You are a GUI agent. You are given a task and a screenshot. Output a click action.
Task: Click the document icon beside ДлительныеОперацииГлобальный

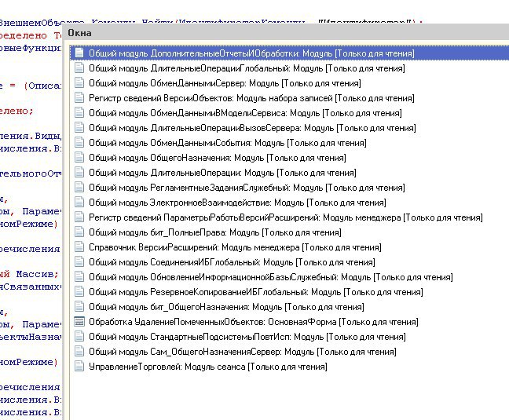click(x=79, y=68)
